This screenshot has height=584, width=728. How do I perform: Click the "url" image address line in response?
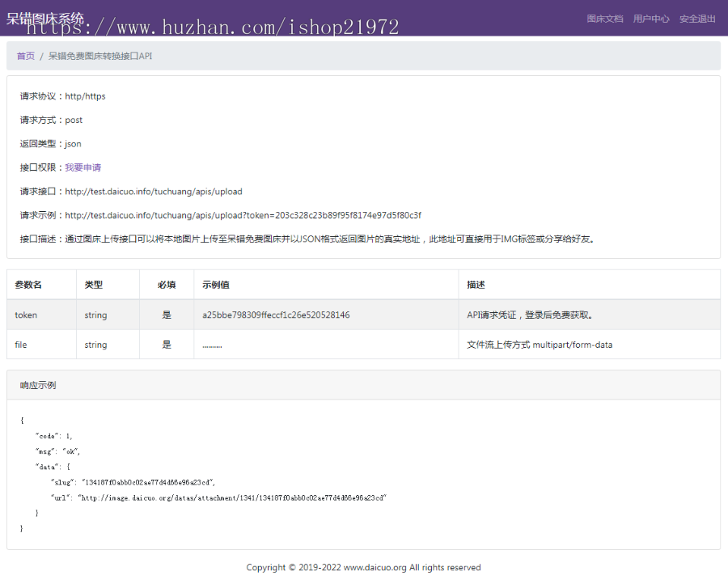218,497
